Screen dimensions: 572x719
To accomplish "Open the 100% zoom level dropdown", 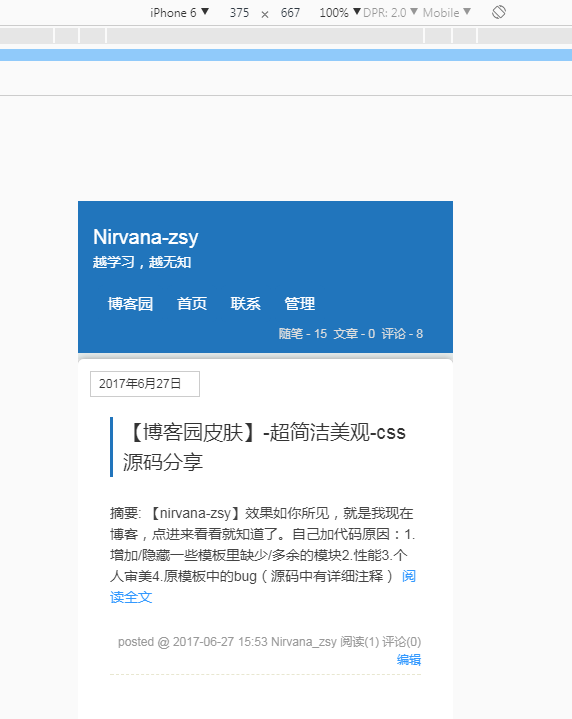I will (x=339, y=12).
